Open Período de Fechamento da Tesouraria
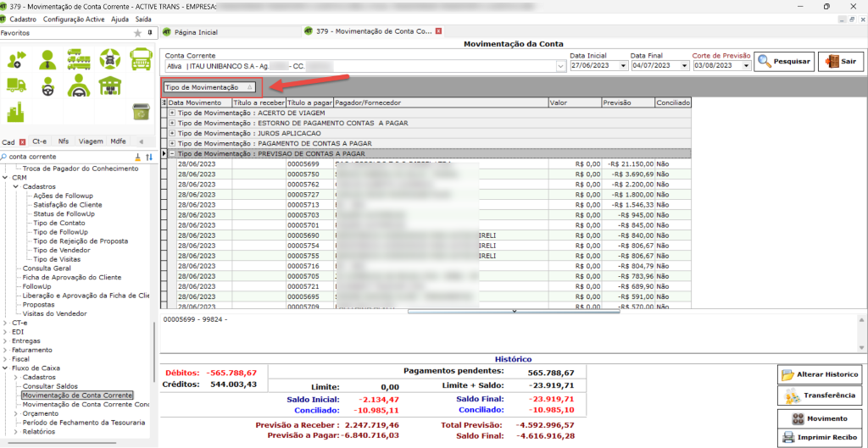The width and height of the screenshot is (868, 448). 84,423
